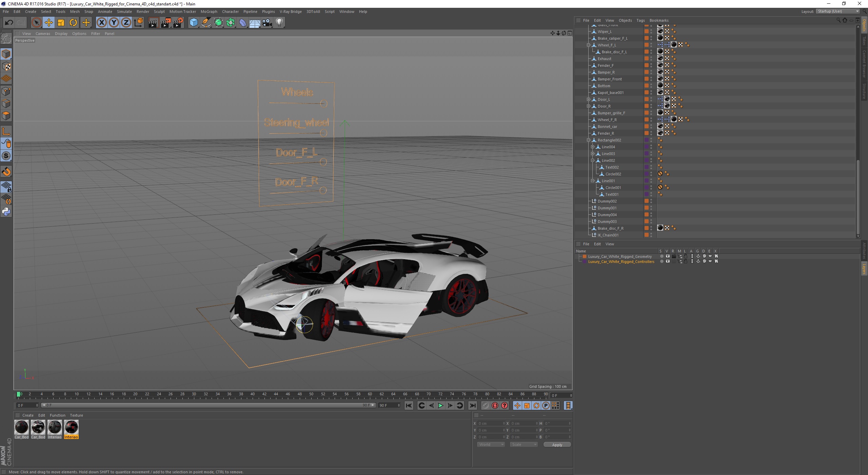Select the Move tool in top toolbar
The width and height of the screenshot is (868, 475).
(48, 23)
